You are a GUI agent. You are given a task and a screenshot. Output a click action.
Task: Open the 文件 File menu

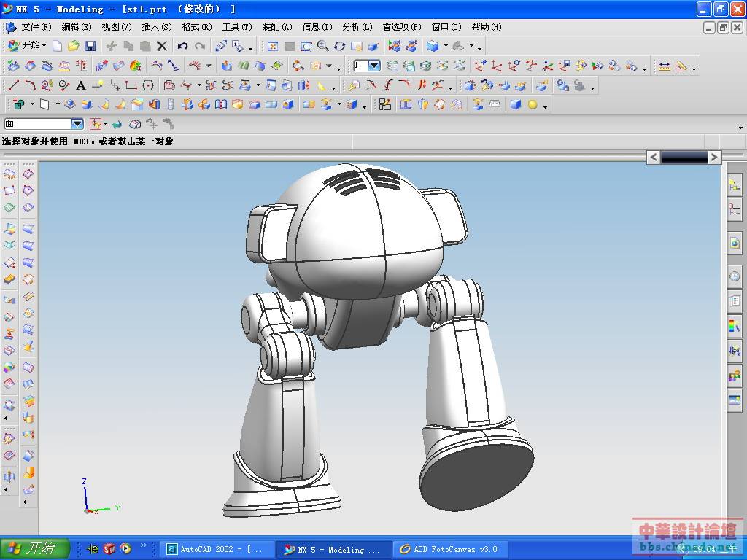pos(35,27)
